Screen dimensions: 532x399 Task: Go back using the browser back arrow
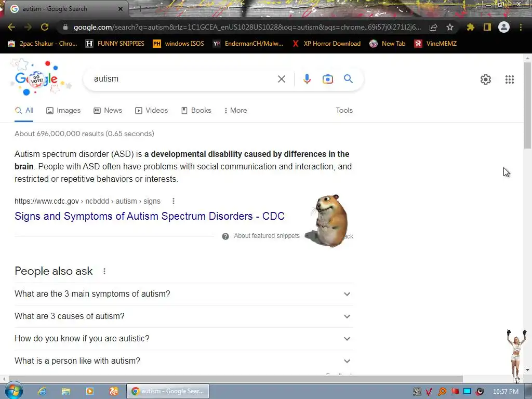click(11, 27)
